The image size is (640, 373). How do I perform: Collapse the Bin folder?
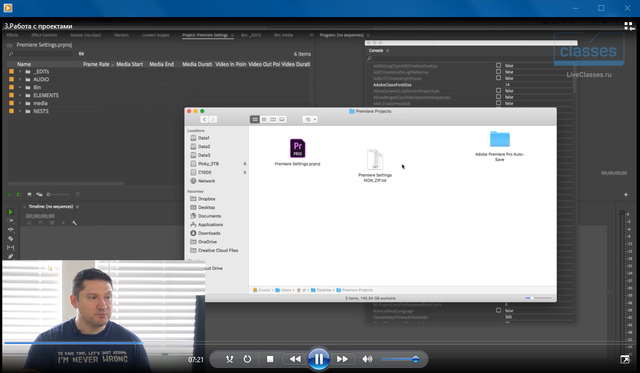tap(20, 87)
